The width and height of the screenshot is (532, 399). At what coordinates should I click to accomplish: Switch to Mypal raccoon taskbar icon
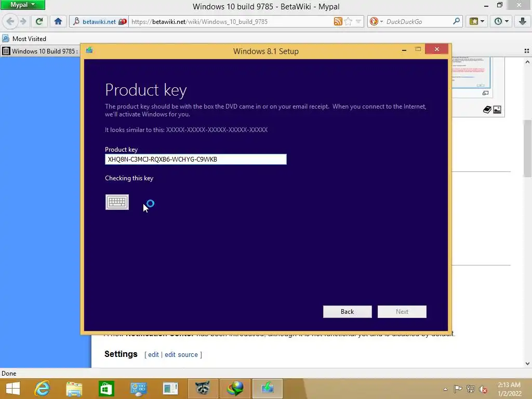(x=203, y=389)
